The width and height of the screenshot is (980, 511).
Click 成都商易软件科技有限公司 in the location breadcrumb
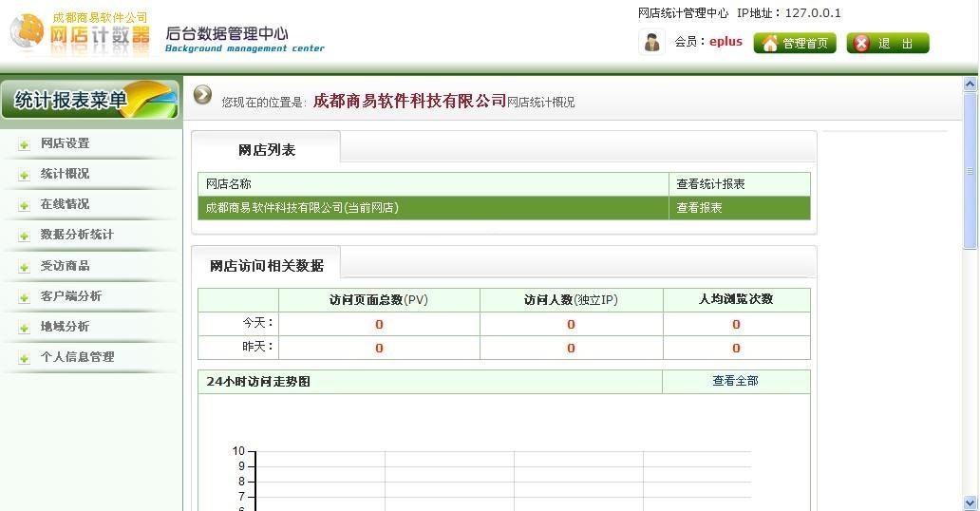[409, 100]
